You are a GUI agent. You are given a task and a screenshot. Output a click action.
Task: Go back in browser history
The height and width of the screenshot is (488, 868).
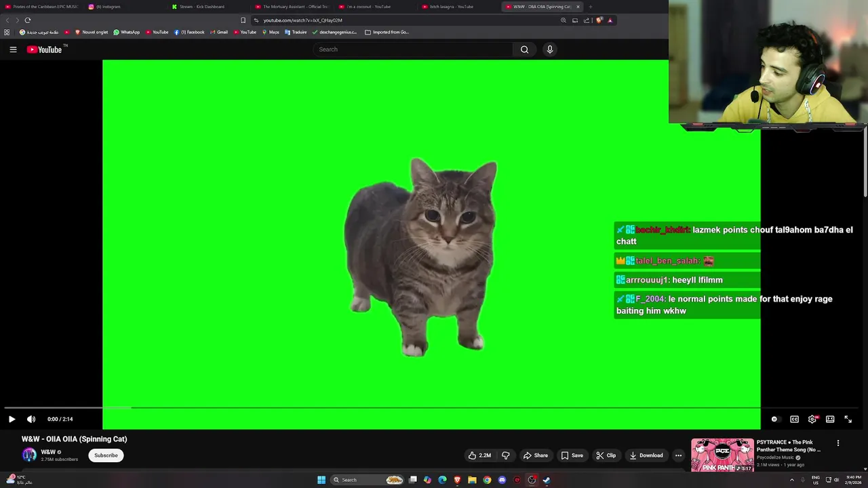tap(7, 20)
